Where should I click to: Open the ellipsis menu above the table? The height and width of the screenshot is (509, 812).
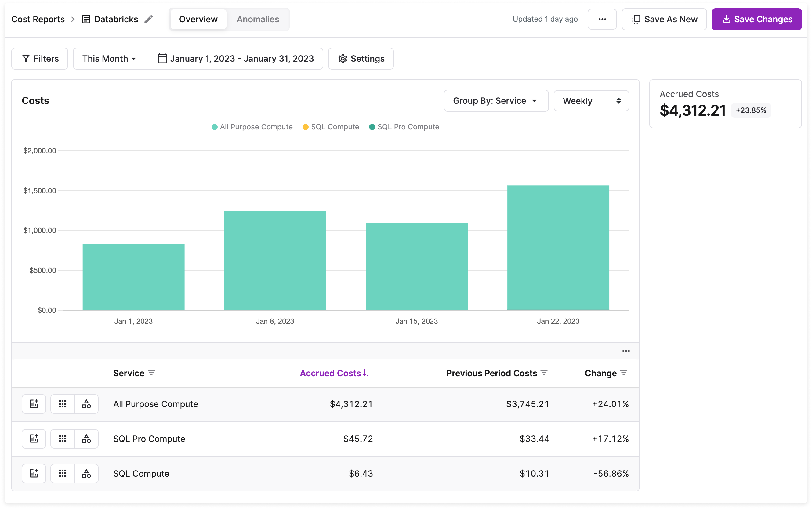625,351
